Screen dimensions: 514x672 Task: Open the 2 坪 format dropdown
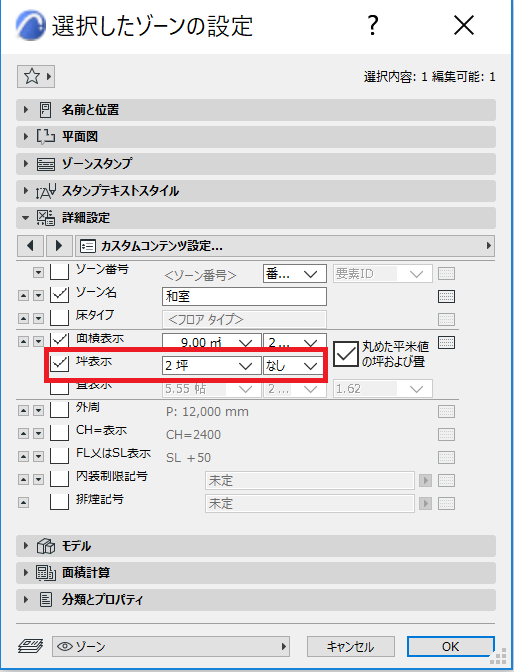211,366
